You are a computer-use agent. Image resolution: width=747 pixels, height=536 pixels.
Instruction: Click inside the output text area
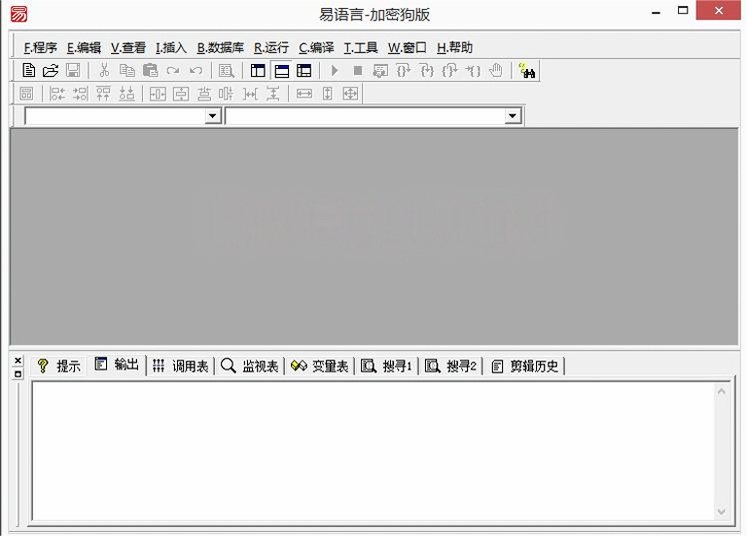click(x=374, y=451)
